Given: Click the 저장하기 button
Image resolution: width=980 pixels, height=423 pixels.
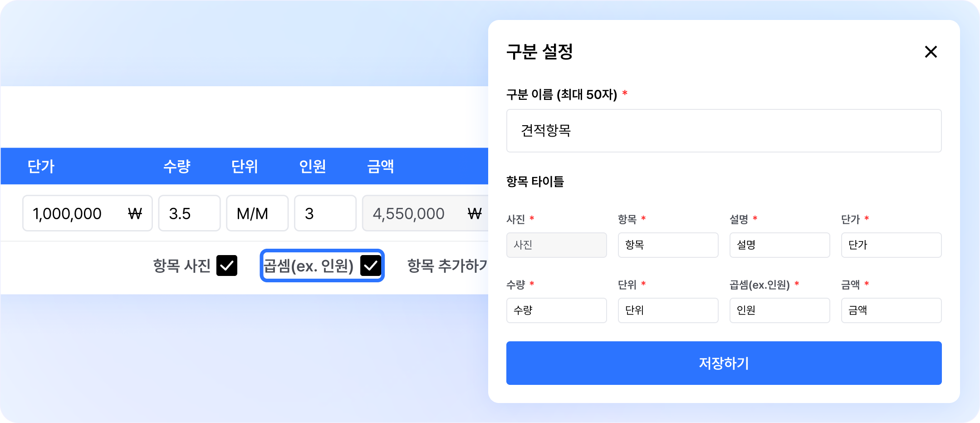Looking at the screenshot, I should click(x=724, y=363).
